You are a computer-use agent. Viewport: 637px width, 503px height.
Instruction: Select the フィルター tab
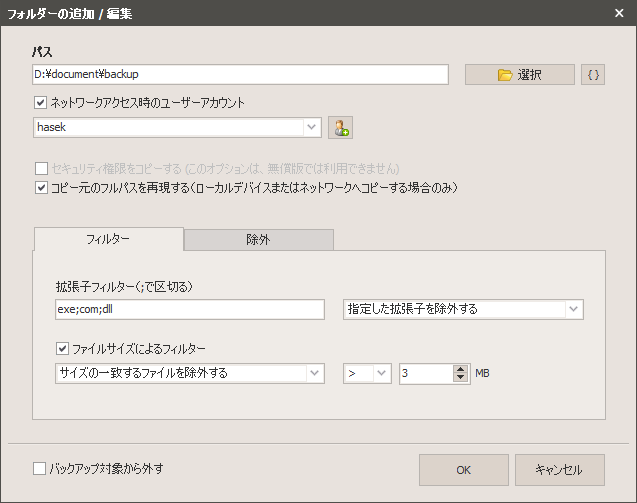tap(108, 239)
